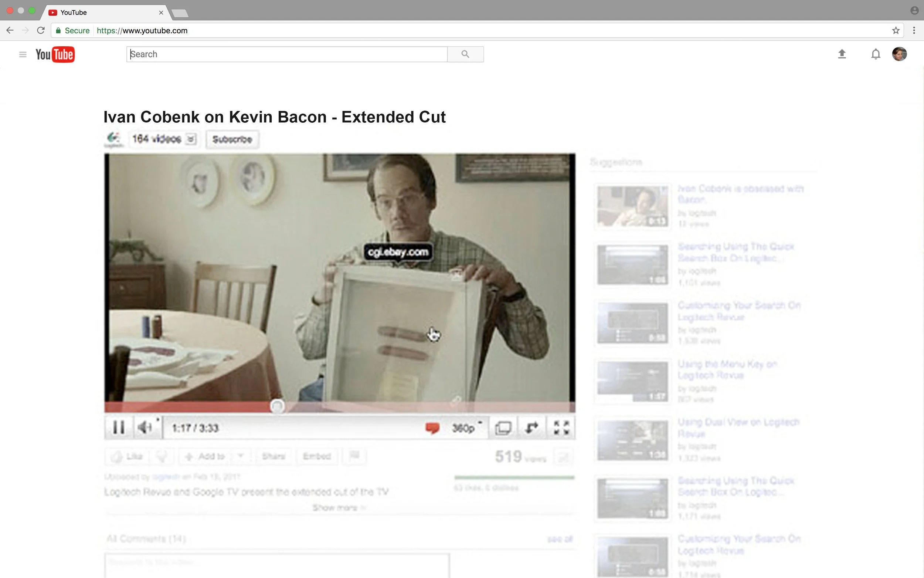Open the user account avatar

coord(899,54)
